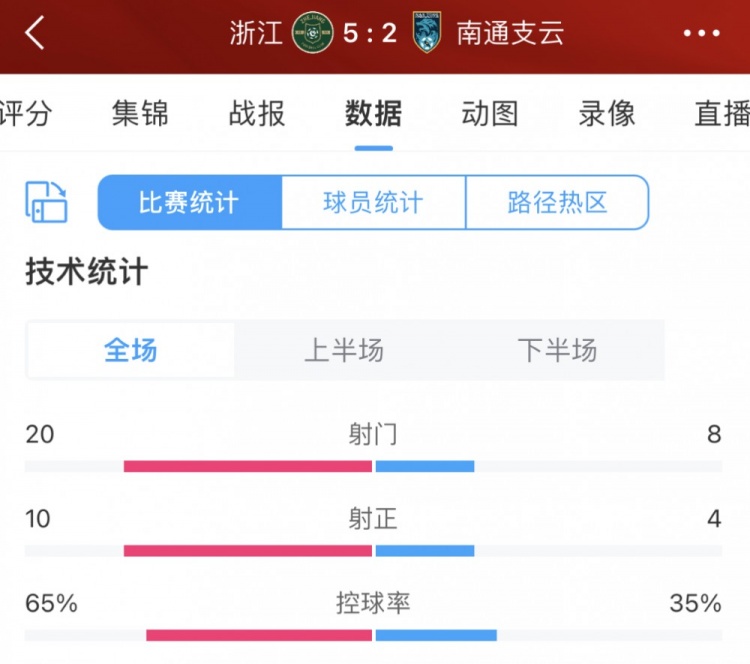
Task: Switch to 评分 tab
Action: (24, 113)
